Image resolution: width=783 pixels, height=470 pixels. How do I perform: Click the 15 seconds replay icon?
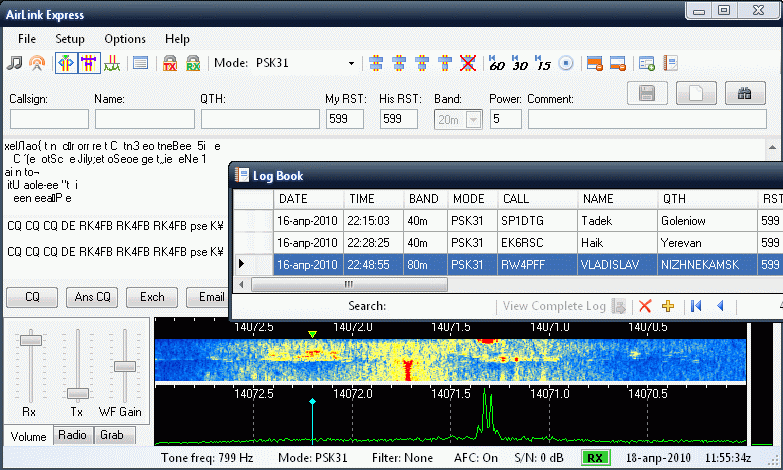543,63
